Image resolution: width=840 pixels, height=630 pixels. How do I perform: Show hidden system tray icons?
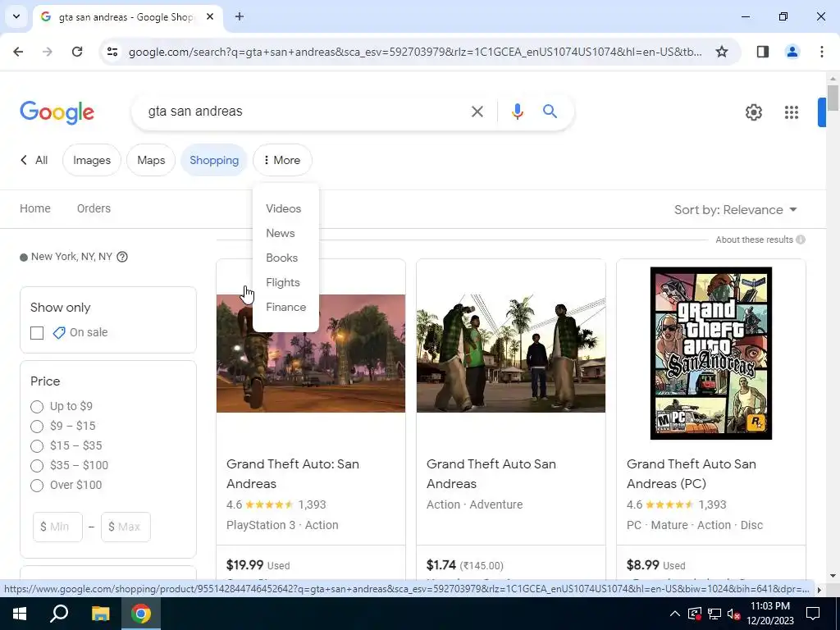[674, 614]
